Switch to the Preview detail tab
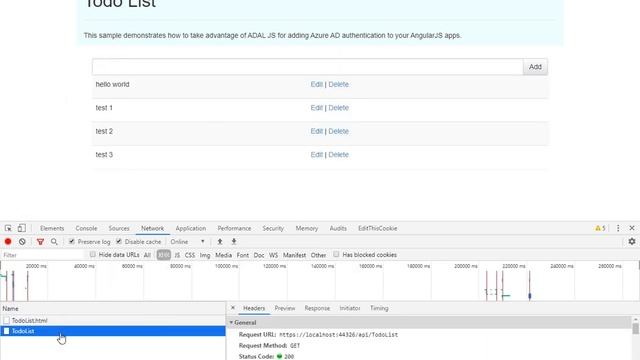The width and height of the screenshot is (640, 360). click(x=284, y=308)
